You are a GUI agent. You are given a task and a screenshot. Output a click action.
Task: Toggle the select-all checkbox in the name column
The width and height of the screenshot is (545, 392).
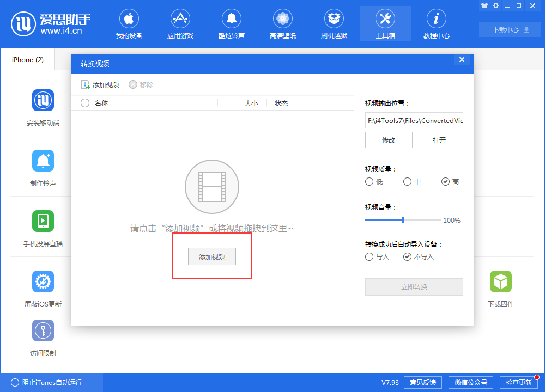[84, 103]
